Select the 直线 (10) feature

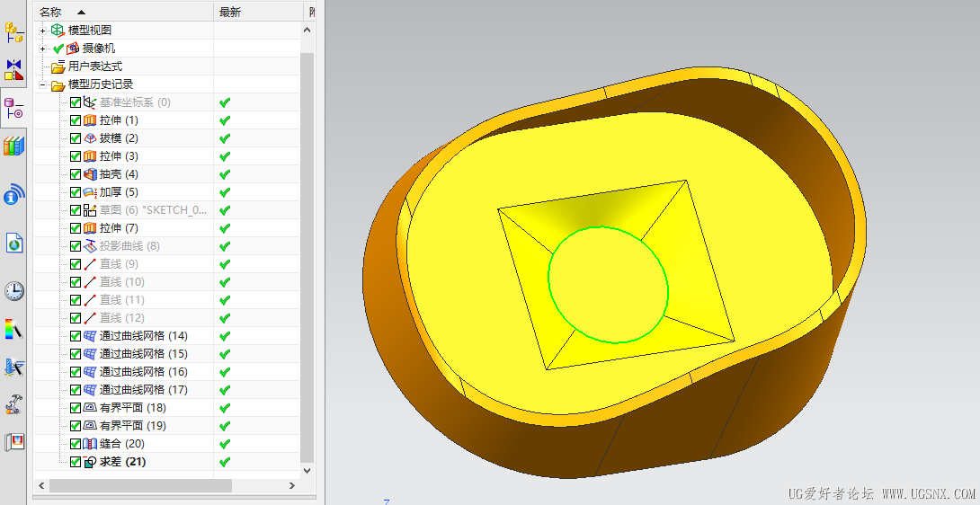(x=122, y=282)
